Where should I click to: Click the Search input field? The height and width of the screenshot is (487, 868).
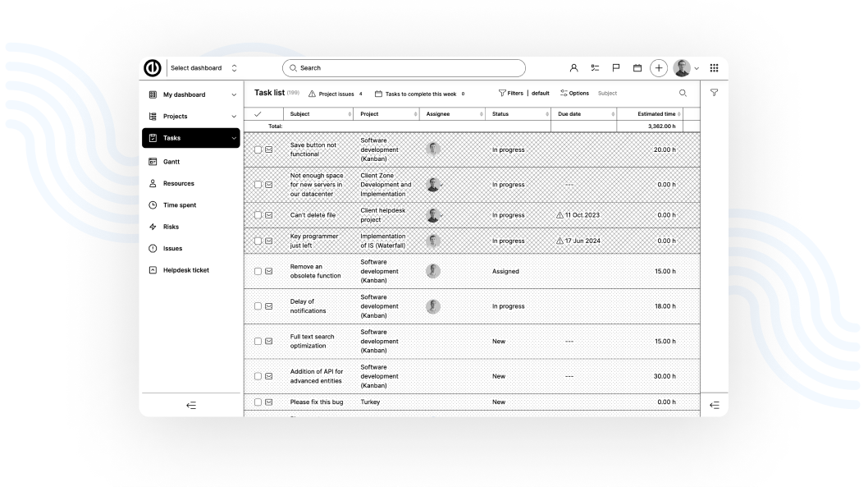(404, 68)
